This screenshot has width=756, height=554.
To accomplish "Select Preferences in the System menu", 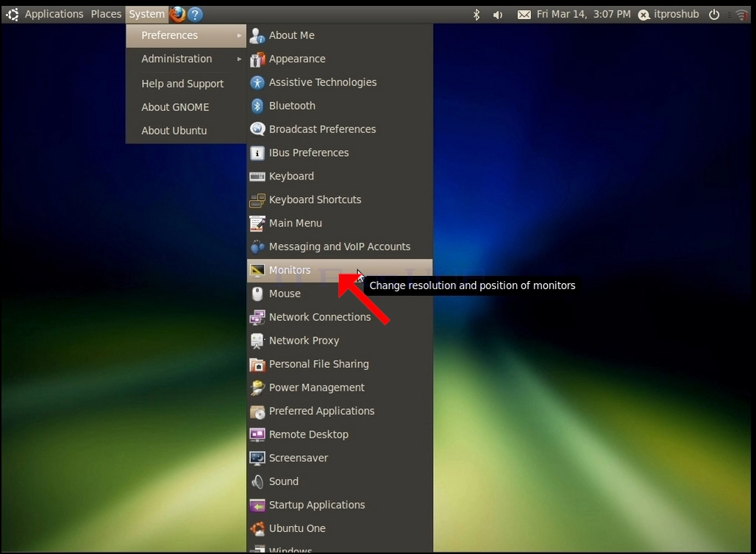I will pyautogui.click(x=186, y=35).
